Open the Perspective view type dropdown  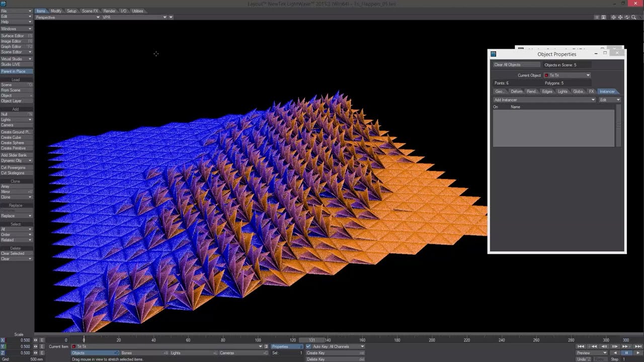pyautogui.click(x=67, y=17)
